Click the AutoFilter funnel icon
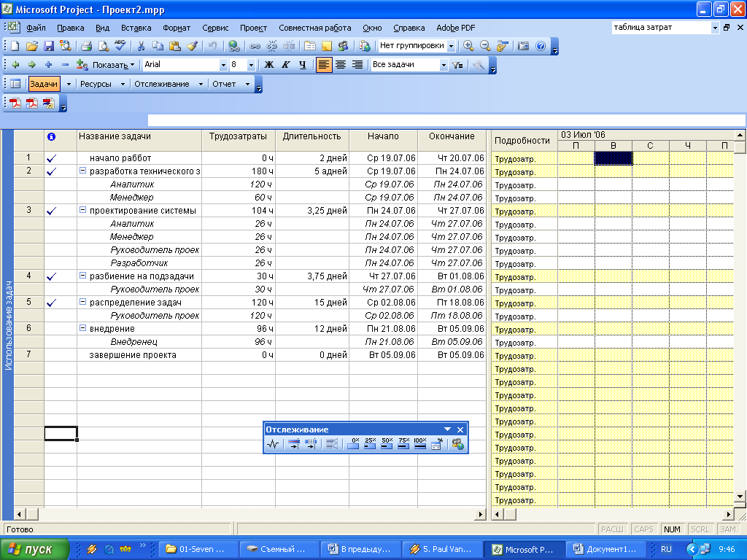Viewport: 747px width, 560px height. [x=457, y=65]
